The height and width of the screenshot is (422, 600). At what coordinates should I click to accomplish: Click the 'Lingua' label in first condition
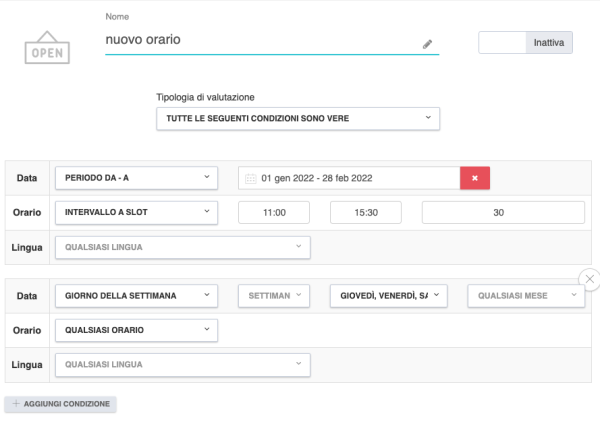tap(27, 248)
